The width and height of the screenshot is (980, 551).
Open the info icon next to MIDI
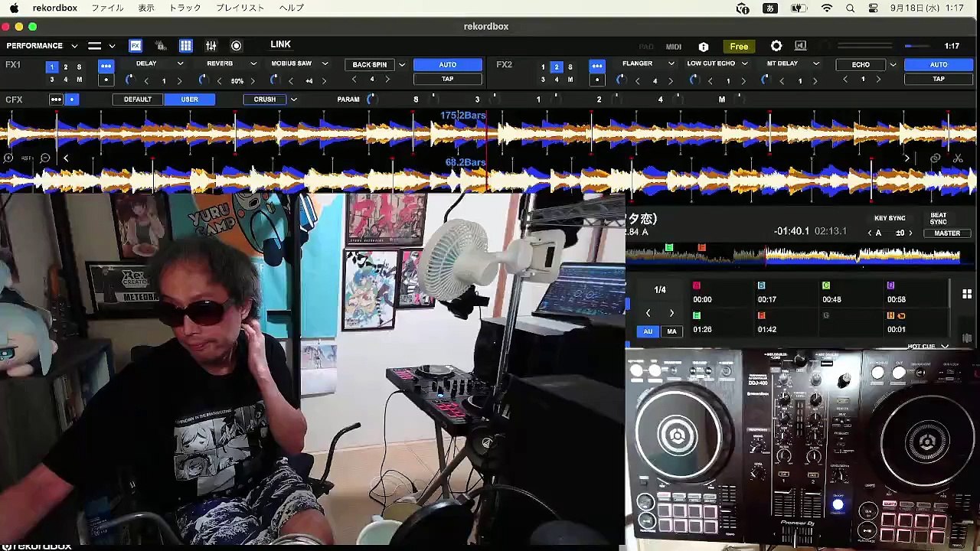[x=704, y=47]
